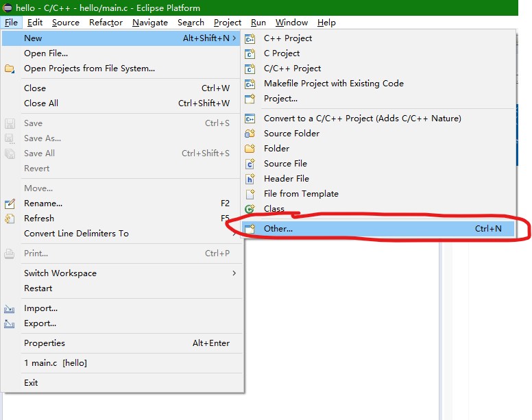Open Convert Line Delimiters To entry
Viewport: 532px width, 420px height.
point(122,234)
